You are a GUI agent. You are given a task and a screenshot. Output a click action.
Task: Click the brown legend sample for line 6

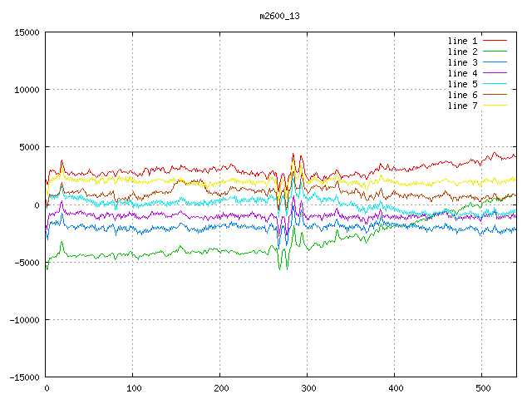click(x=495, y=94)
